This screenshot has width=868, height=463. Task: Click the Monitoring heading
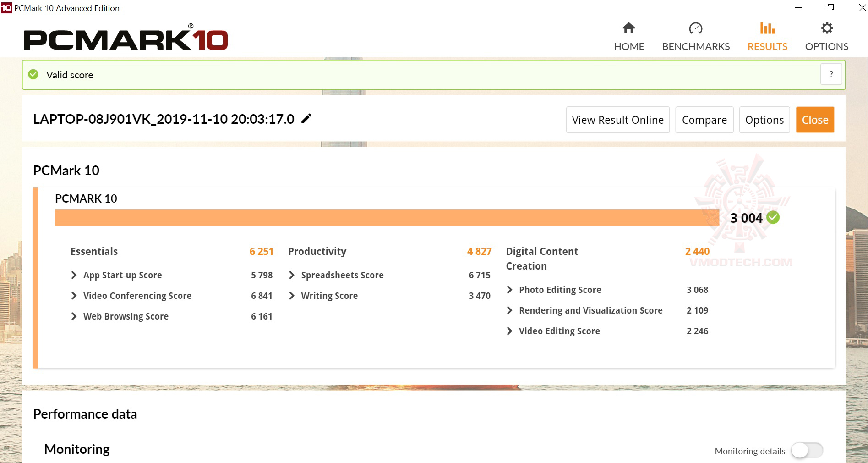click(77, 449)
